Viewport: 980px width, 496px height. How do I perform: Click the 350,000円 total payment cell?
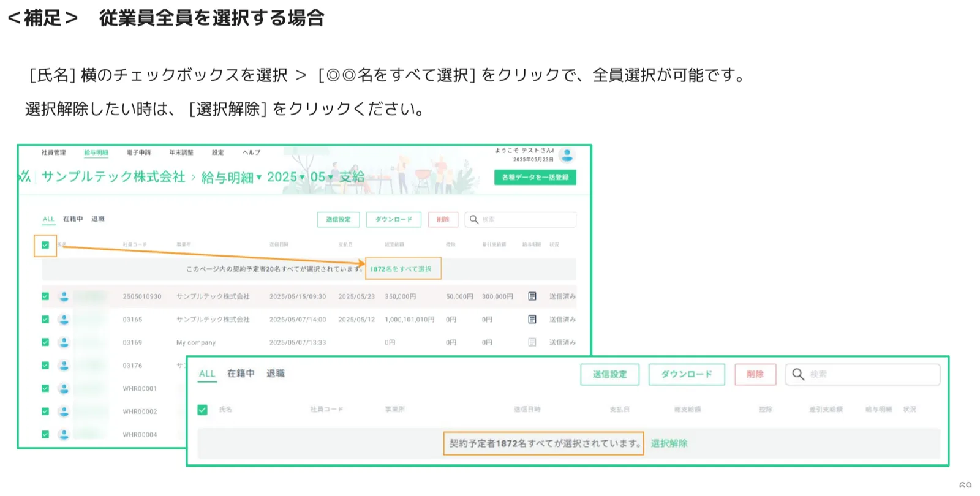[401, 296]
